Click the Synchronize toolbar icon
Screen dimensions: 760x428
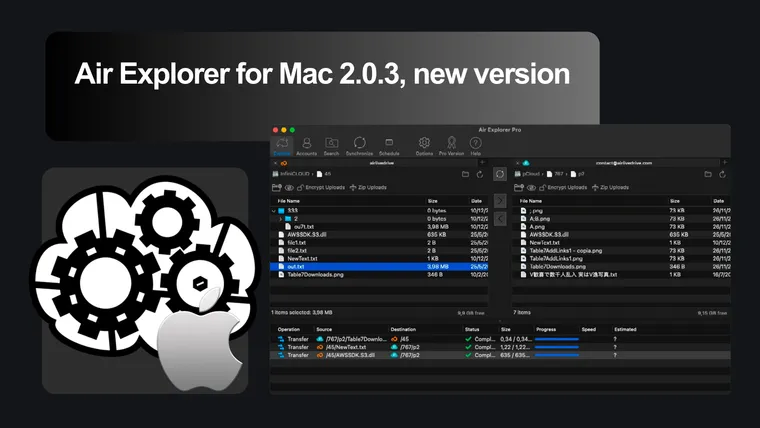359,146
